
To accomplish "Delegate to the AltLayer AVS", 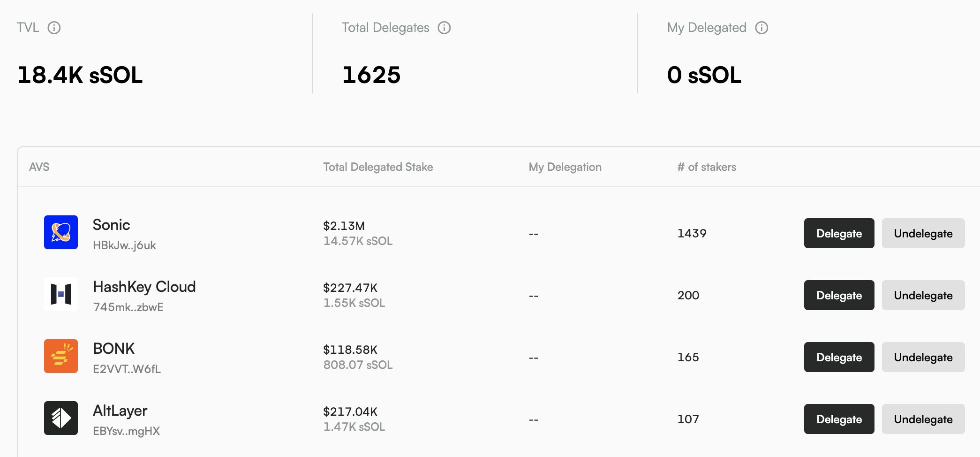I will point(839,419).
